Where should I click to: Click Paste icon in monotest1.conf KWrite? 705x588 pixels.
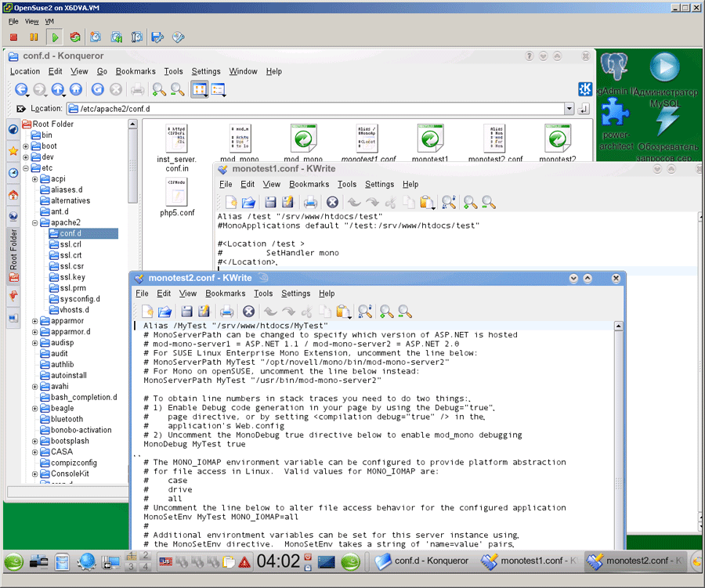click(427, 202)
